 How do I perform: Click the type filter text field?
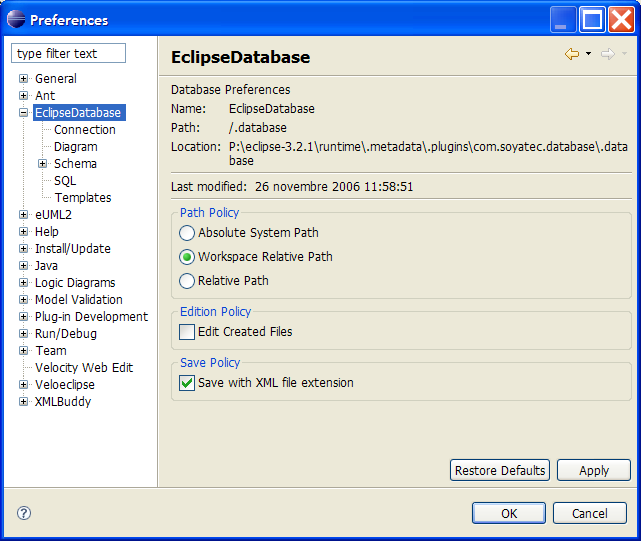tap(68, 53)
